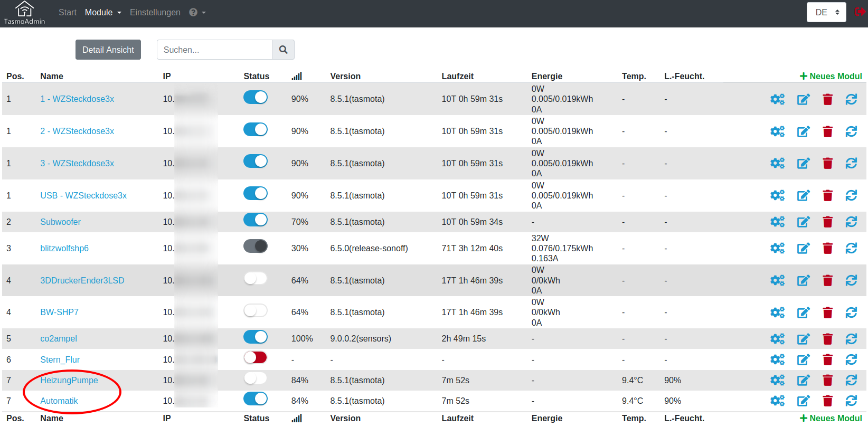This screenshot has width=868, height=436.
Task: Delete the Stern_Flur device with trash icon
Action: [x=827, y=359]
